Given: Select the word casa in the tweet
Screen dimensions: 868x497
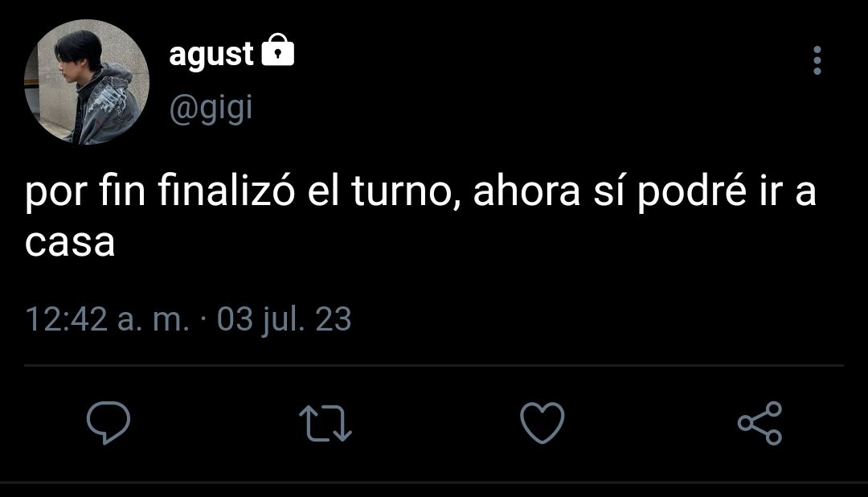Looking at the screenshot, I should click(70, 243).
